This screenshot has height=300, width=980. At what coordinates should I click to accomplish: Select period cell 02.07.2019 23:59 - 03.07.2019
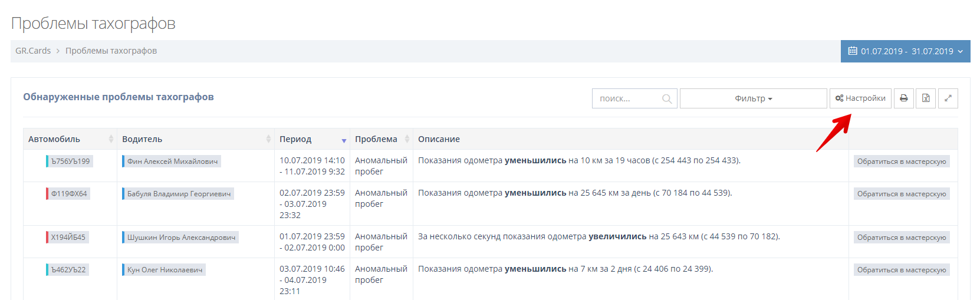pos(312,204)
